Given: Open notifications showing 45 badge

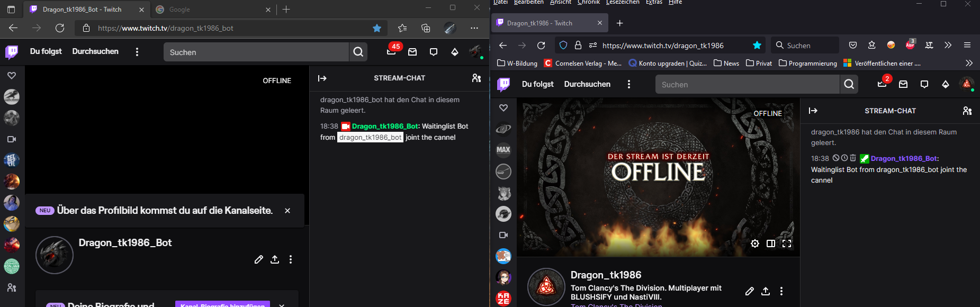Looking at the screenshot, I should point(392,52).
